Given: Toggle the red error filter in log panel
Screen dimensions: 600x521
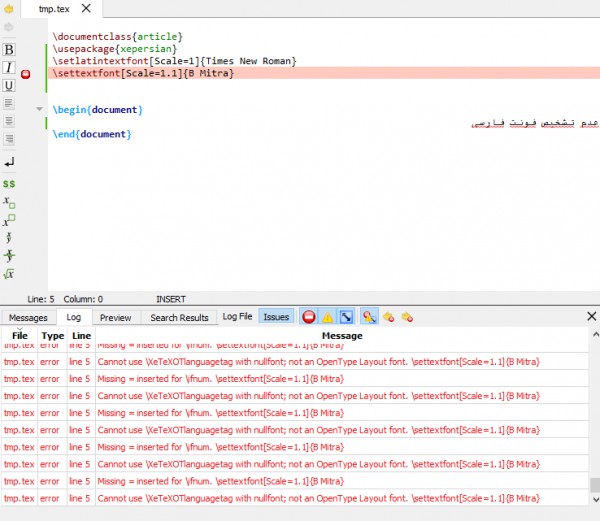Looking at the screenshot, I should 309,317.
